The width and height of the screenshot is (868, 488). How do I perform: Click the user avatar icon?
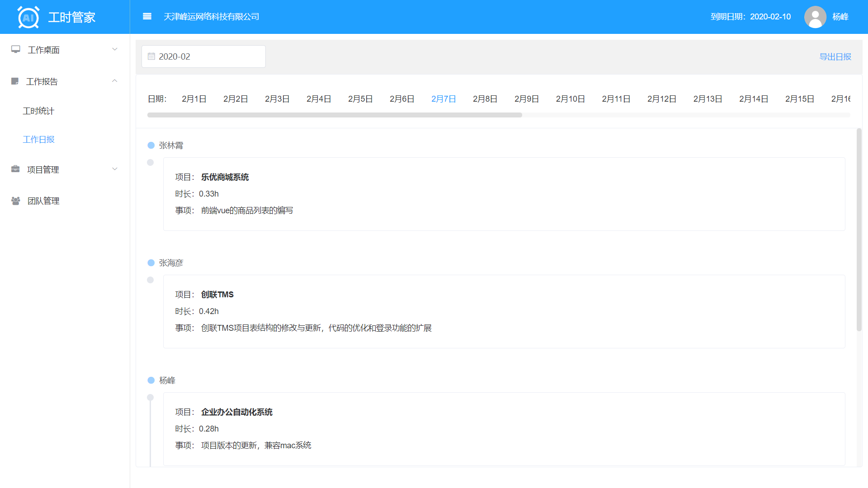[x=815, y=17]
